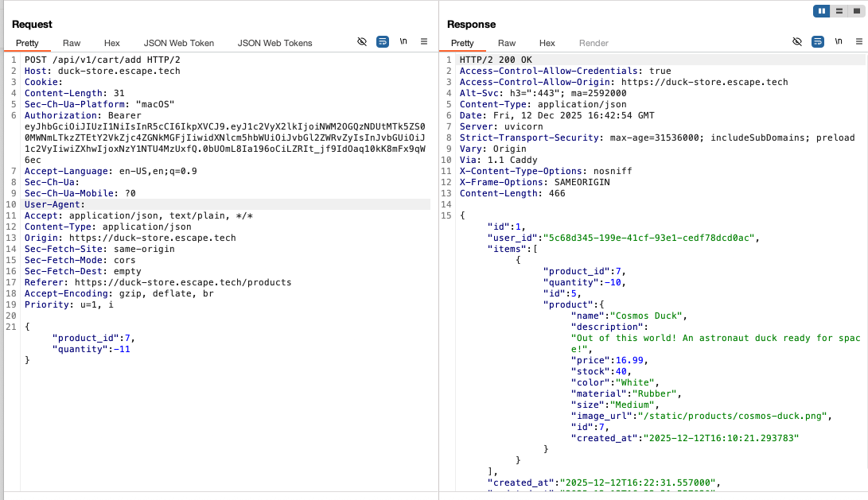The image size is (868, 500).
Task: Open the Request editor options menu
Action: tap(424, 41)
